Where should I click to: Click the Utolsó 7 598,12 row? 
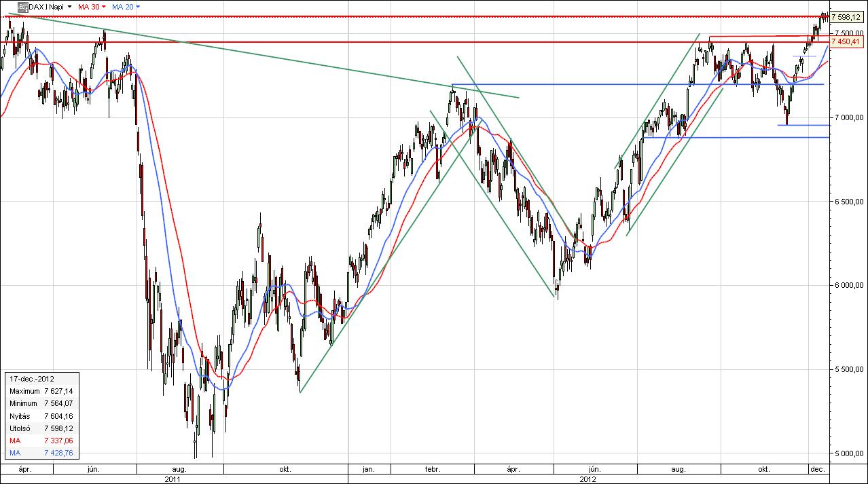(41, 428)
